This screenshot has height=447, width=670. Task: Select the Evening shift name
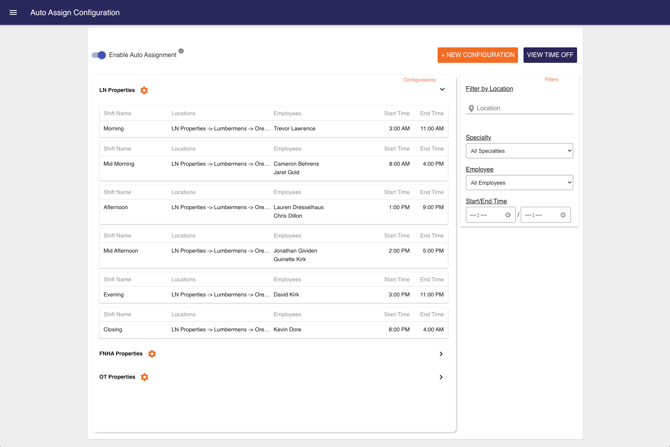[114, 294]
